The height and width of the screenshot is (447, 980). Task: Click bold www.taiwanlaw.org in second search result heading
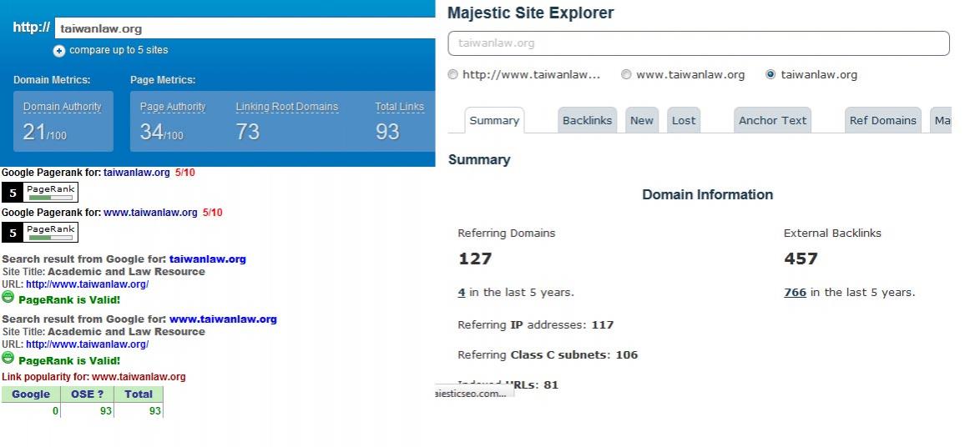pyautogui.click(x=223, y=319)
